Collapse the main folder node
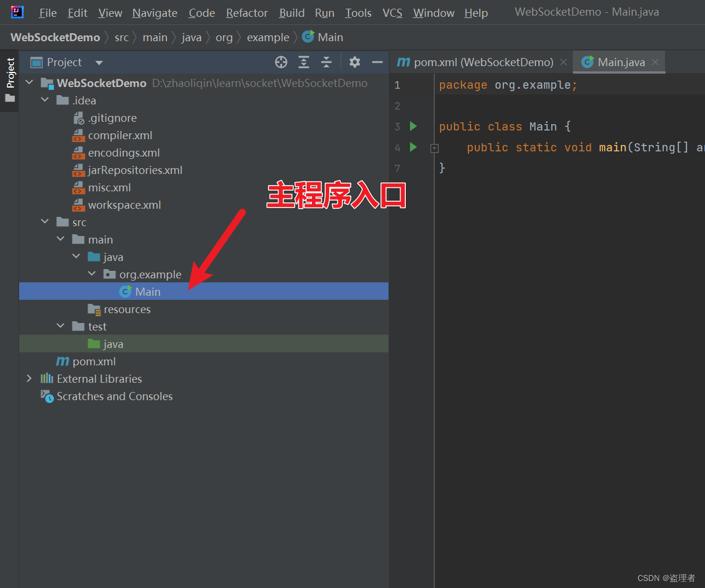The width and height of the screenshot is (705, 588). point(60,239)
